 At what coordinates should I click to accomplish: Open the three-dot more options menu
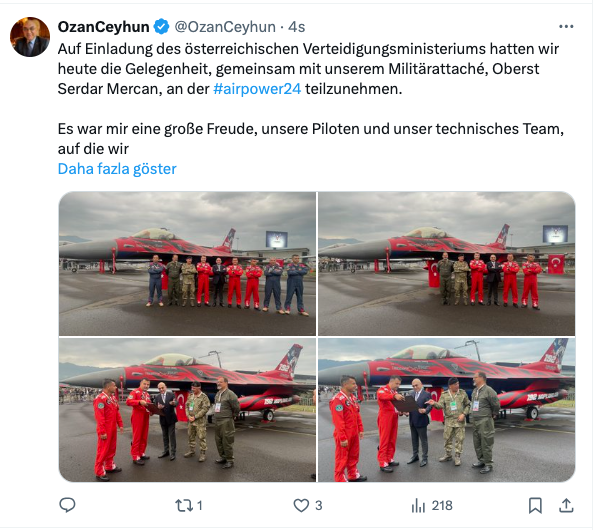566,27
